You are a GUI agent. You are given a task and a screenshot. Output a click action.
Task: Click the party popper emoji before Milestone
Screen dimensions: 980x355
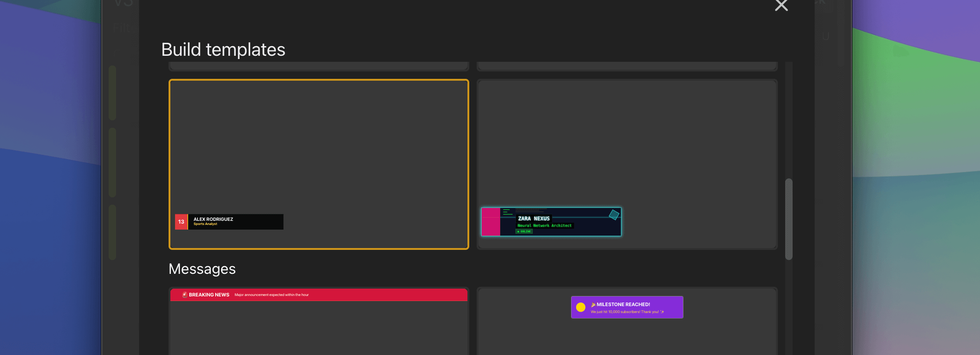pos(593,304)
